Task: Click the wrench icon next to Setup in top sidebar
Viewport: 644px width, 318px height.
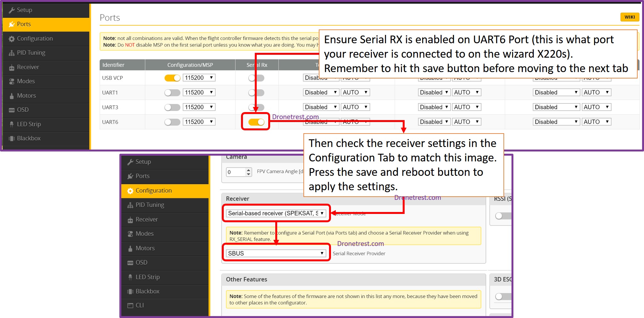Action: 12,10
